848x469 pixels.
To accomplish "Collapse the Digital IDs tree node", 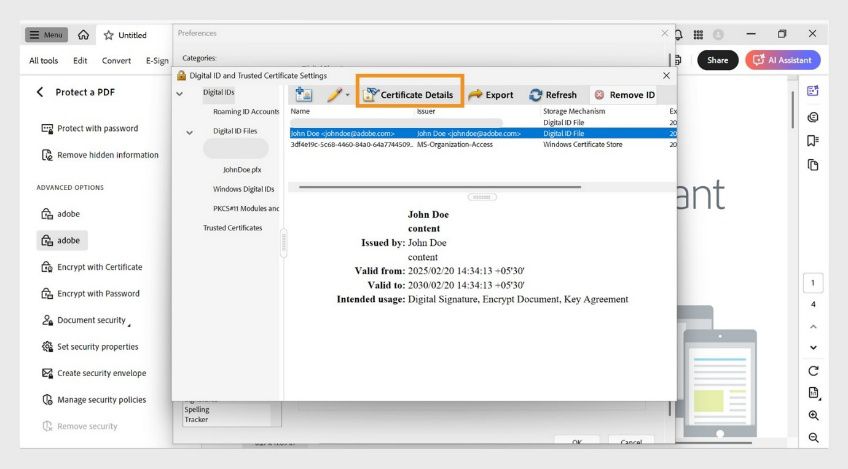I will click(180, 94).
